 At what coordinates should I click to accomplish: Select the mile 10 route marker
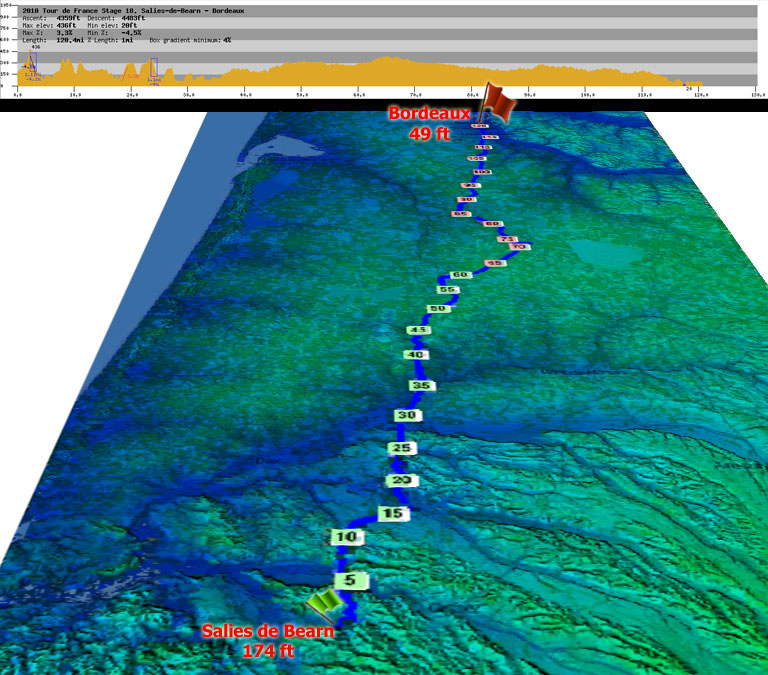click(347, 537)
